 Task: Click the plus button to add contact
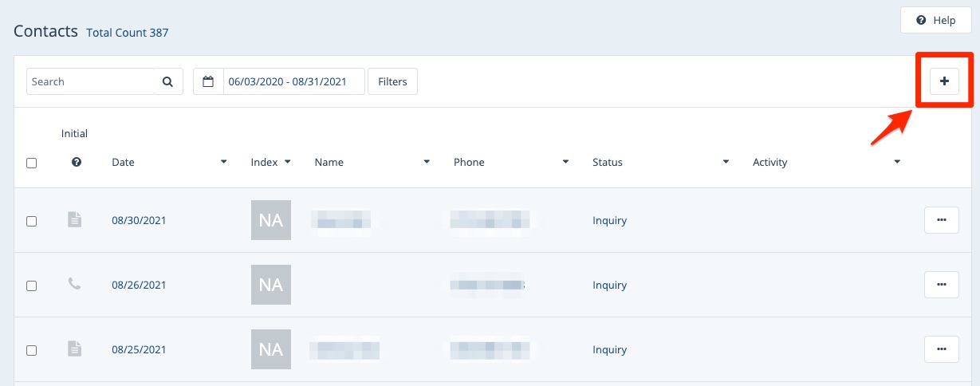(x=944, y=81)
